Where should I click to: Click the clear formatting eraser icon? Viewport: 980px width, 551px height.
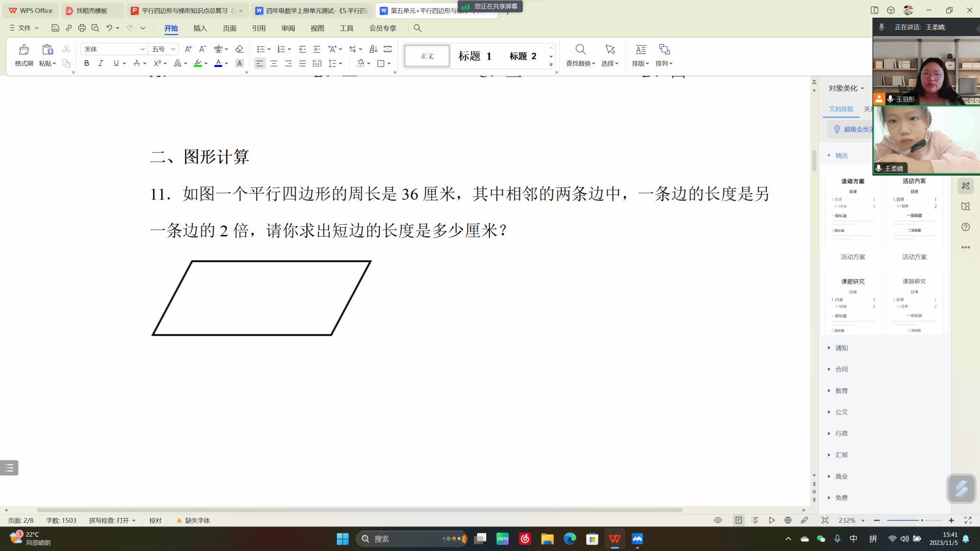pos(239,49)
